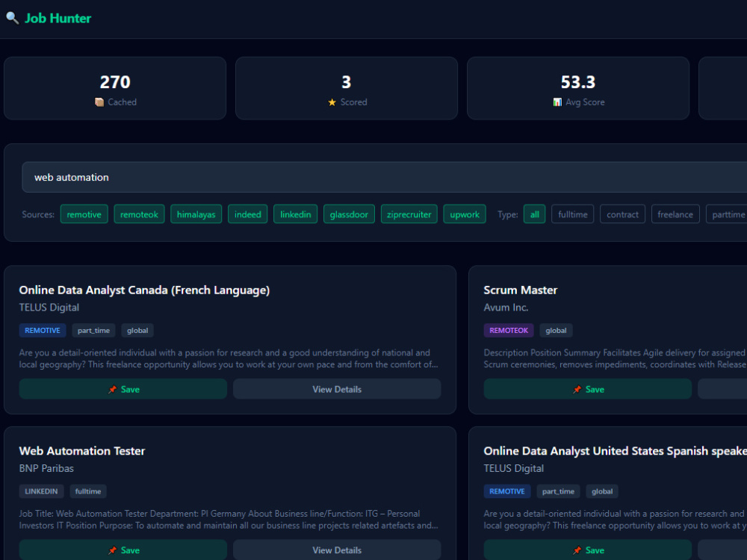Toggle the linkedin source filter

[x=295, y=214]
